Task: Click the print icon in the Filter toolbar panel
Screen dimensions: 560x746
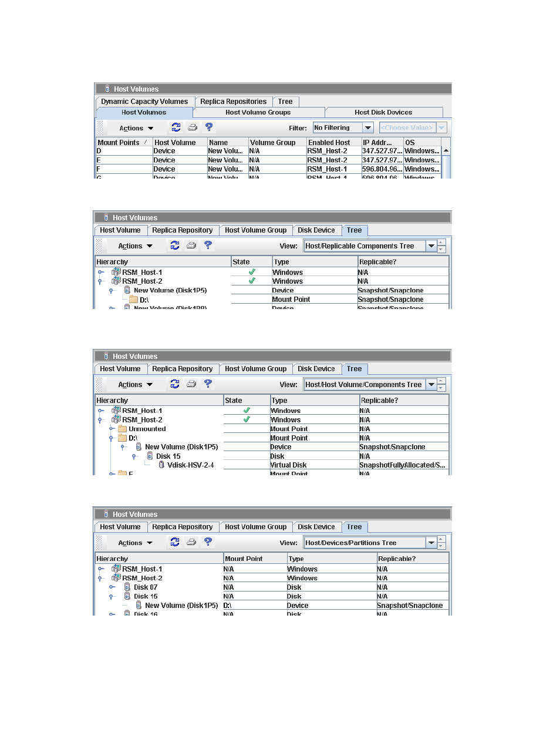Action: click(x=193, y=127)
